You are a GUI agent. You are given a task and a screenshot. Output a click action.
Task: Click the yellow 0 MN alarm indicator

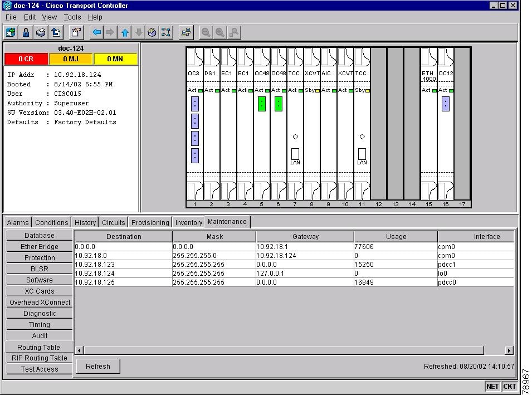coord(115,59)
